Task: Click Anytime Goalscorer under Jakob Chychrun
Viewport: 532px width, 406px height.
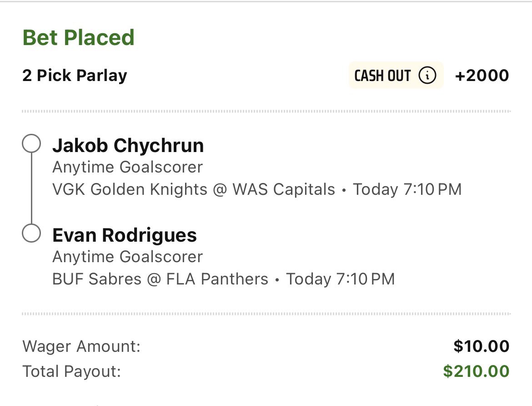Action: 127,167
